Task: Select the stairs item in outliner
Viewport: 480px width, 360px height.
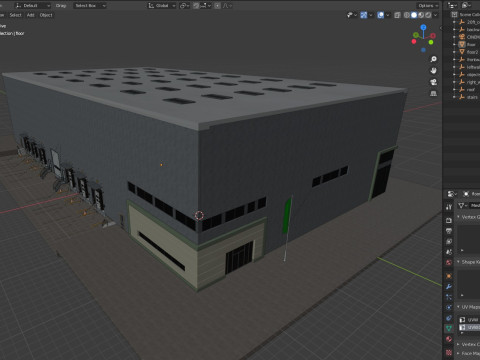Action: [x=472, y=97]
